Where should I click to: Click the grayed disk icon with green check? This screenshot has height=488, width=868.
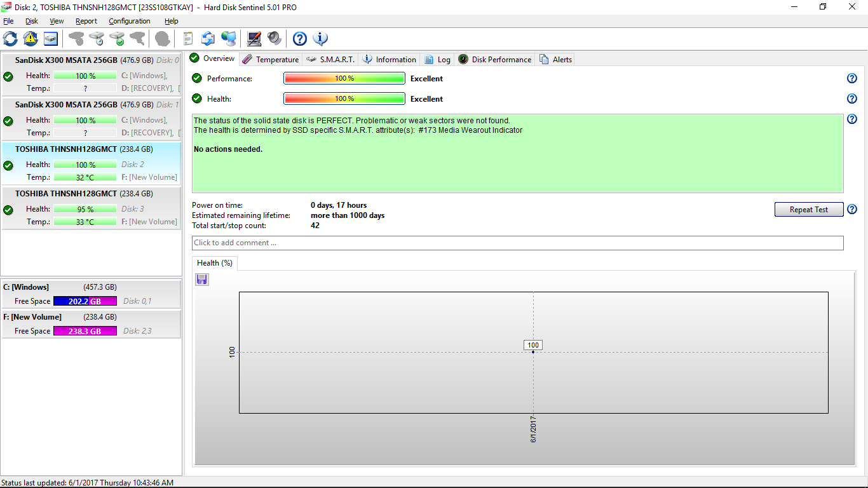pyautogui.click(x=117, y=39)
